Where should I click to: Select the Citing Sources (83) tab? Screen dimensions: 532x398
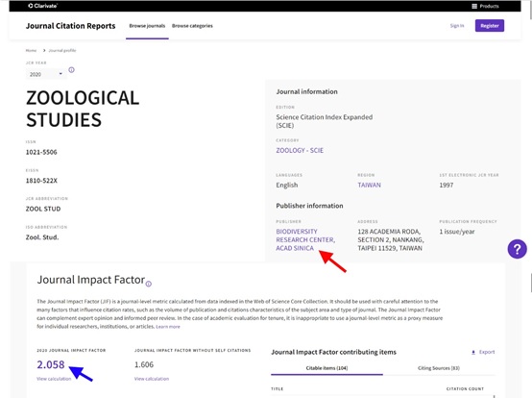[x=439, y=368]
